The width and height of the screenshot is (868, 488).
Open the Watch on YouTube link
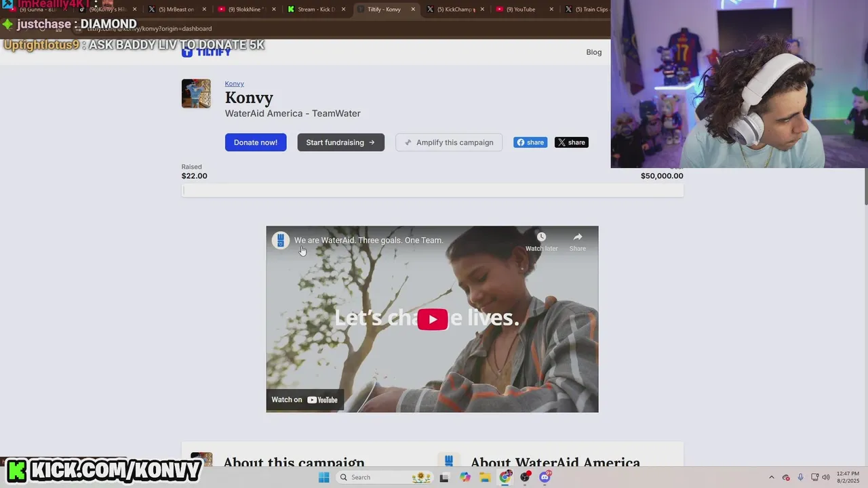point(304,400)
